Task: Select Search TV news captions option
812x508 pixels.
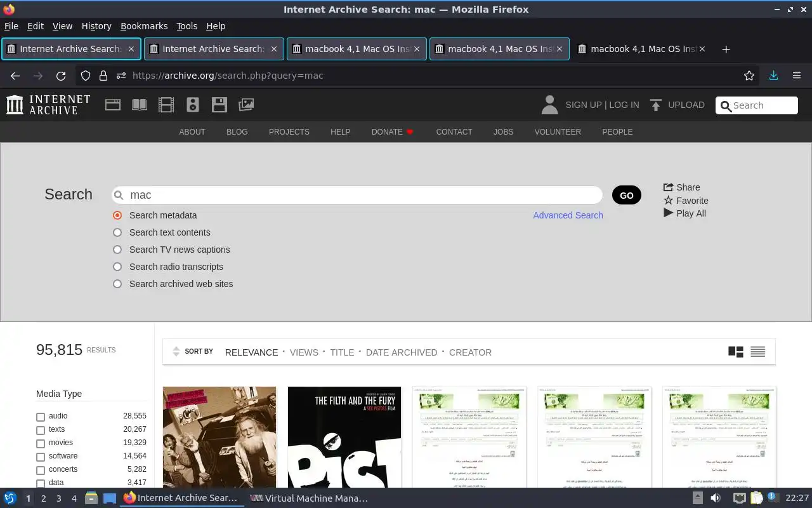Action: (117, 250)
